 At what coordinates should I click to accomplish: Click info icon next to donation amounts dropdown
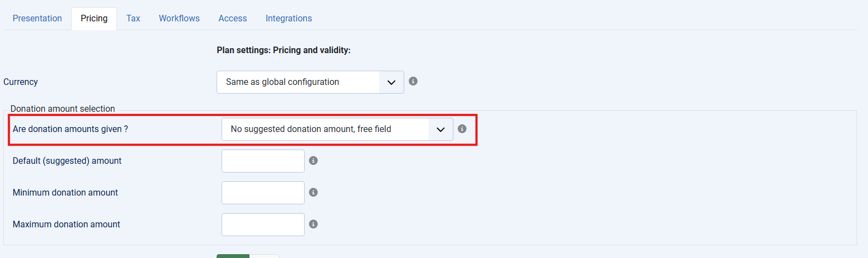click(462, 129)
